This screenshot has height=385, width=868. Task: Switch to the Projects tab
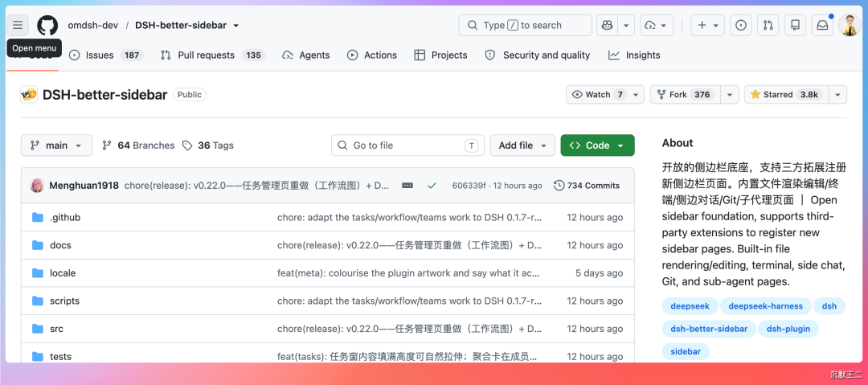click(x=440, y=55)
